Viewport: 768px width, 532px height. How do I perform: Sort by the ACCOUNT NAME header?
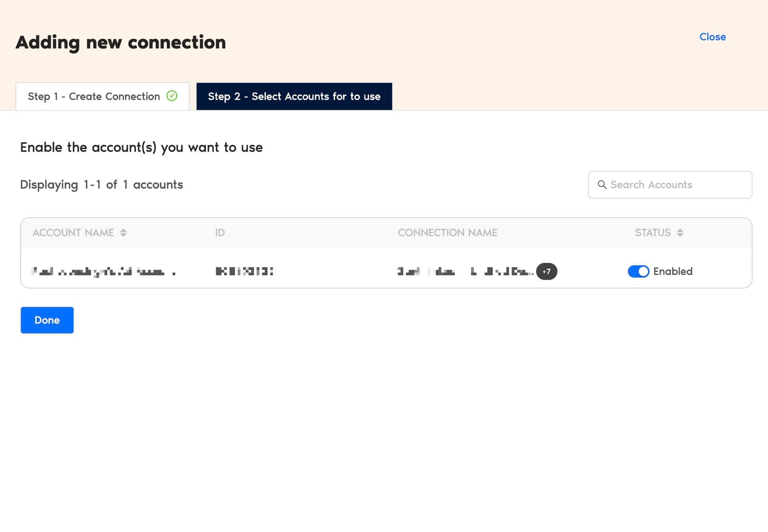(x=73, y=233)
